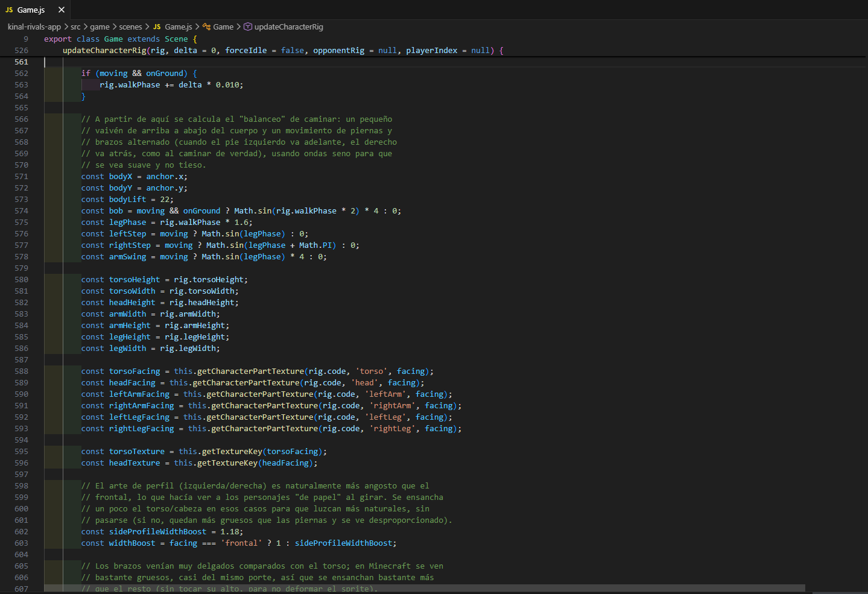Click the game breadcrumb folder
The width and height of the screenshot is (868, 594).
(x=100, y=27)
